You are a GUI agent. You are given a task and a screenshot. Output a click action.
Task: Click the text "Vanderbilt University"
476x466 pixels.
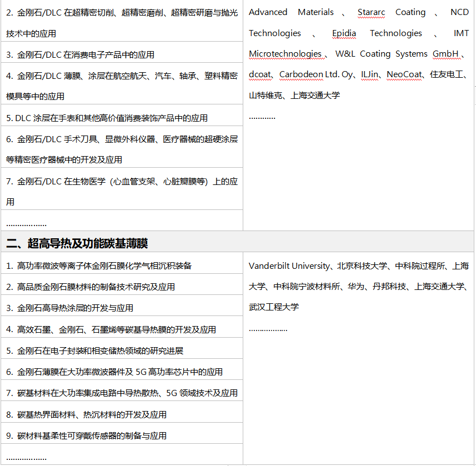289,266
